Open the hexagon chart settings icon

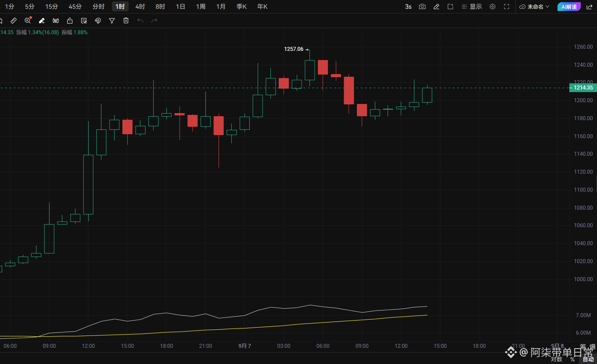(493, 7)
